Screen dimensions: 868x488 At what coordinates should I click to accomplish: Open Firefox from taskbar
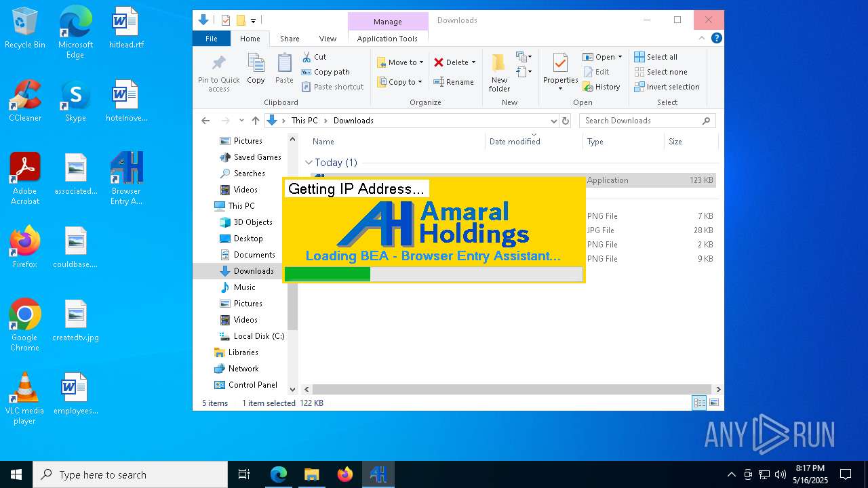[x=345, y=474]
